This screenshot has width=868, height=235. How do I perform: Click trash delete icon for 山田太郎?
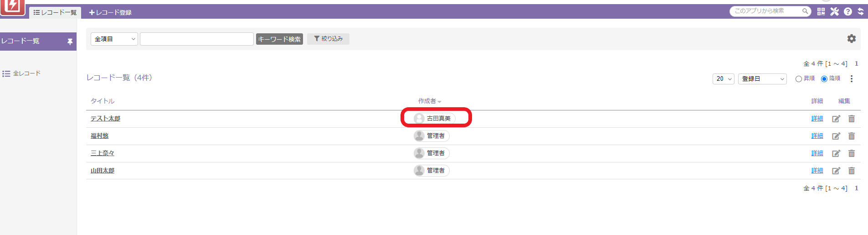click(851, 171)
